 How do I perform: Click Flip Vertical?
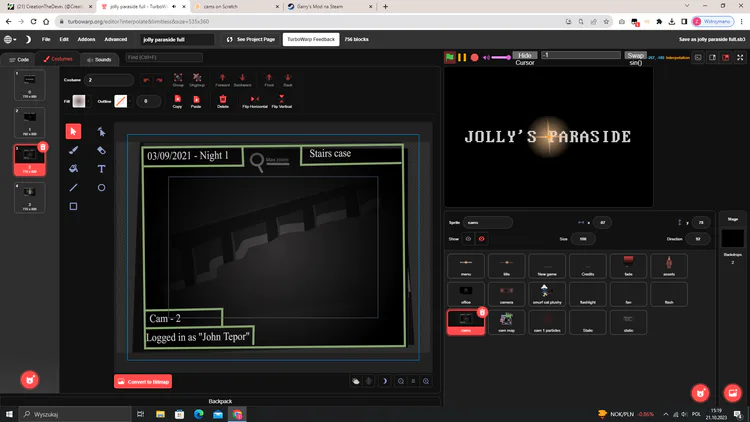[282, 101]
